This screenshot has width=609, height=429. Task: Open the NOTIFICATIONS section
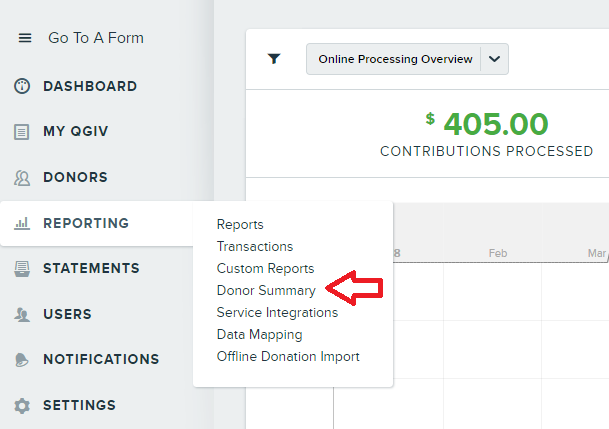pyautogui.click(x=101, y=360)
